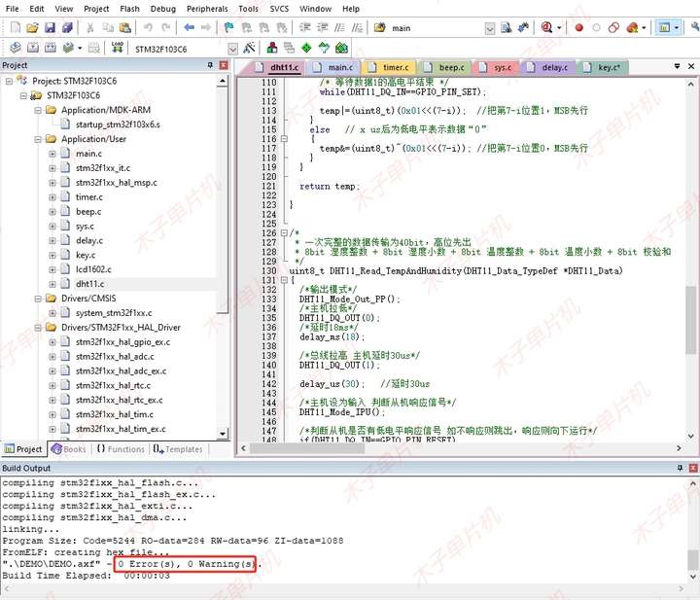The image size is (700, 600).
Task: Open the configuration wrench icon
Action: [x=694, y=27]
